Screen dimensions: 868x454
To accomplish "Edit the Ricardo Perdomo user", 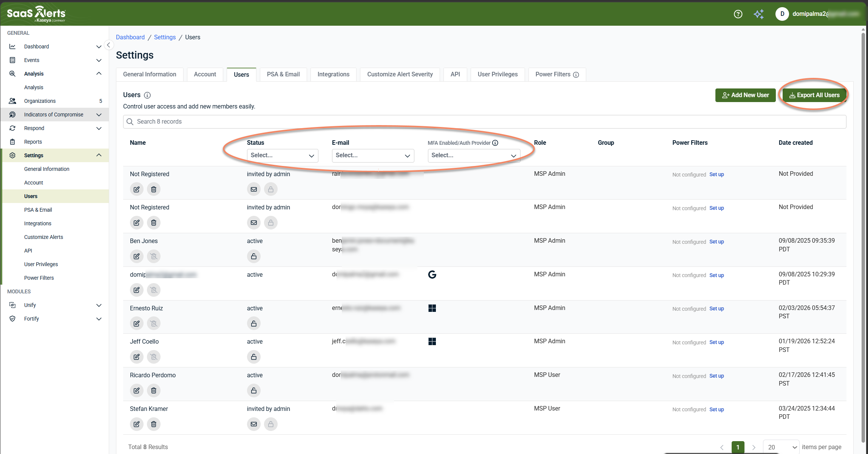I will pyautogui.click(x=137, y=390).
